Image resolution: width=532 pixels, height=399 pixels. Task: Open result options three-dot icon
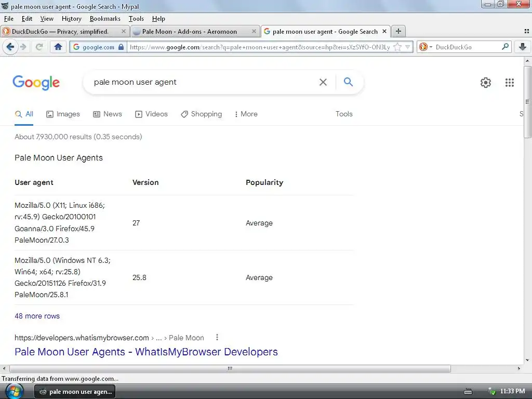click(x=217, y=337)
